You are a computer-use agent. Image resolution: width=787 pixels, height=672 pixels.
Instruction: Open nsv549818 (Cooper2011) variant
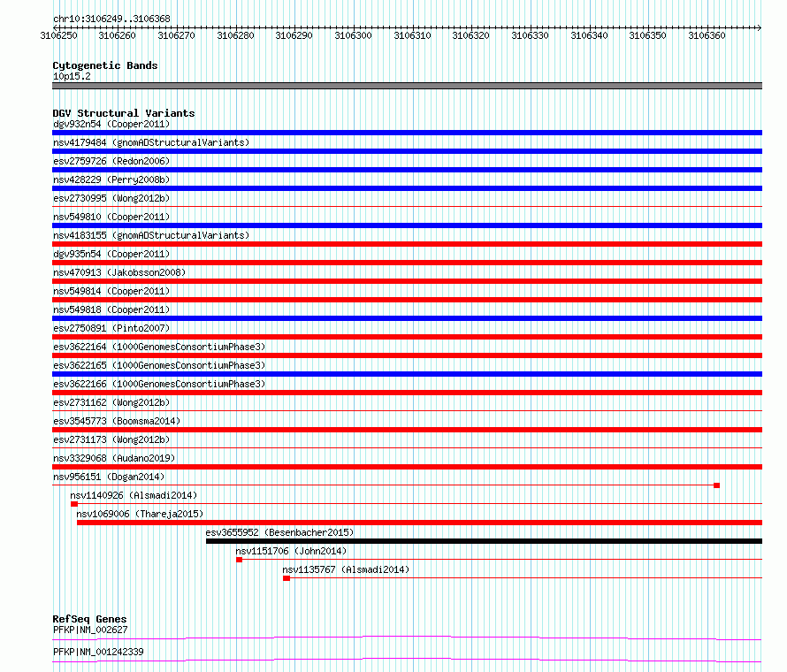coord(111,309)
